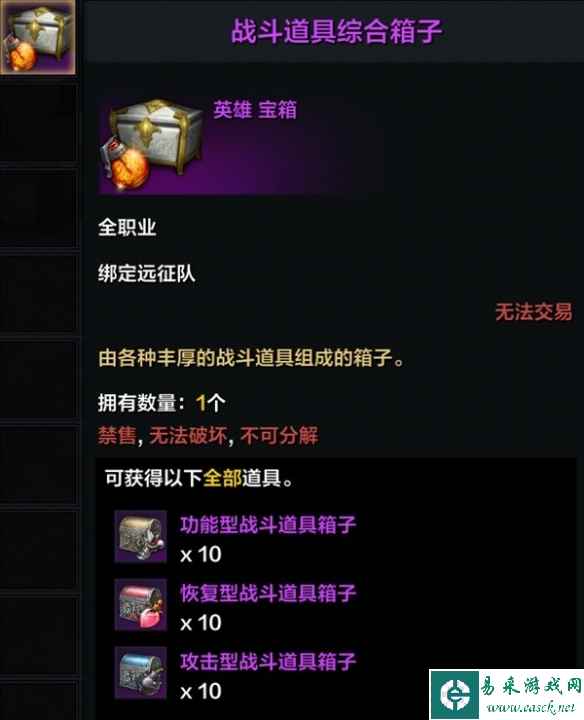
Task: Click the 英雄 宝箱 grade label
Action: [x=255, y=110]
